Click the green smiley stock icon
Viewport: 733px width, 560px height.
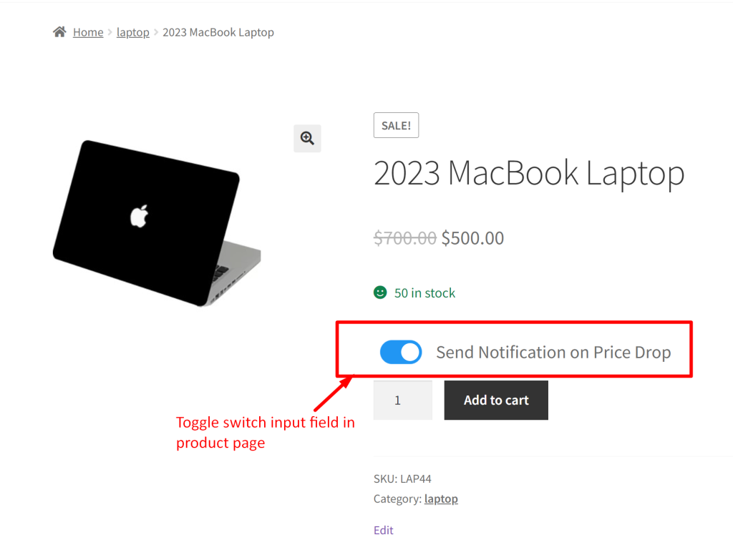(x=380, y=293)
